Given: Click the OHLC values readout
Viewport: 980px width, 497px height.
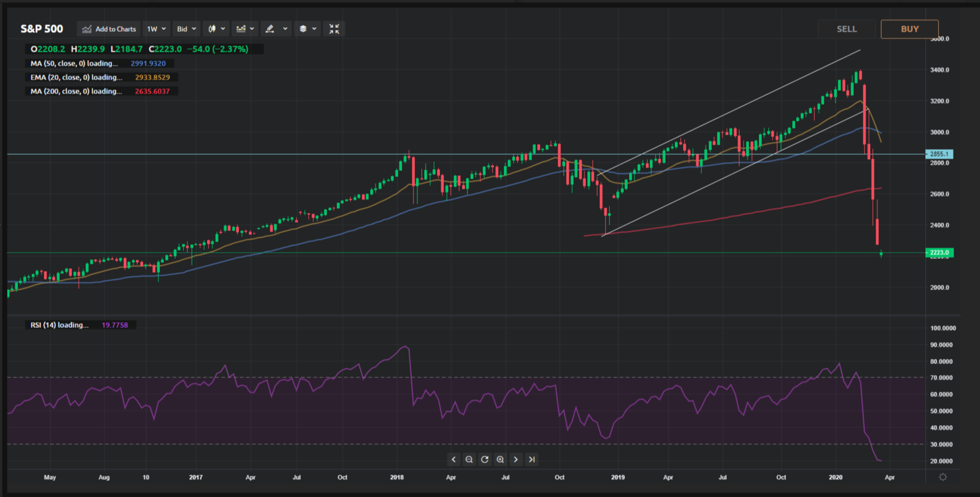Looking at the screenshot, I should tap(139, 49).
